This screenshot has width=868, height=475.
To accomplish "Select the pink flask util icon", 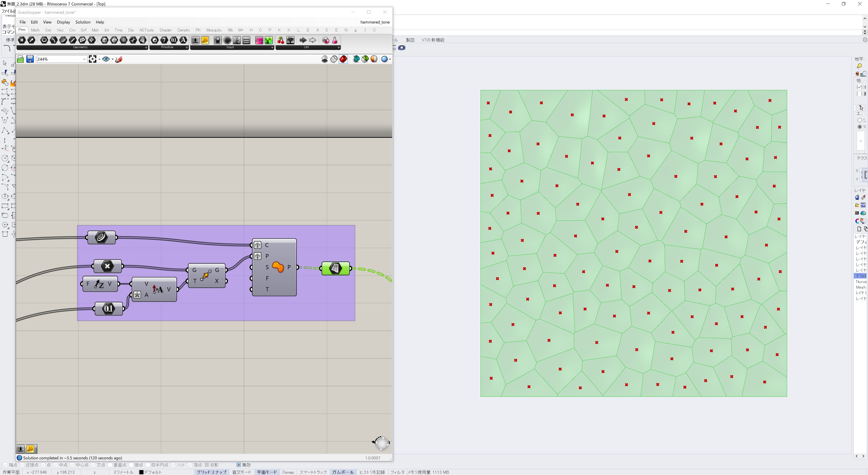I will pos(335,40).
